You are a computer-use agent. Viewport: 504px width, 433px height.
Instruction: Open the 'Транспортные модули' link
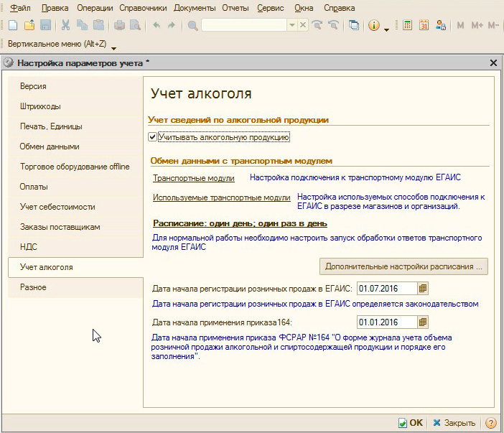[x=194, y=177]
